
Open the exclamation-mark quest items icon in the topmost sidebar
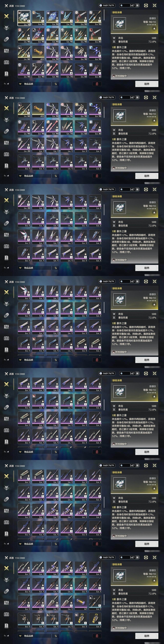(7, 74)
